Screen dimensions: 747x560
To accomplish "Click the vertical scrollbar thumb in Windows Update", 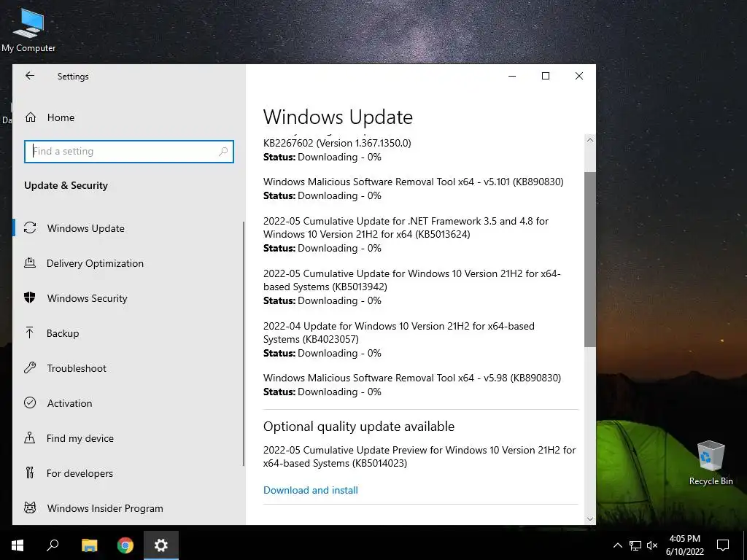I will (590, 259).
